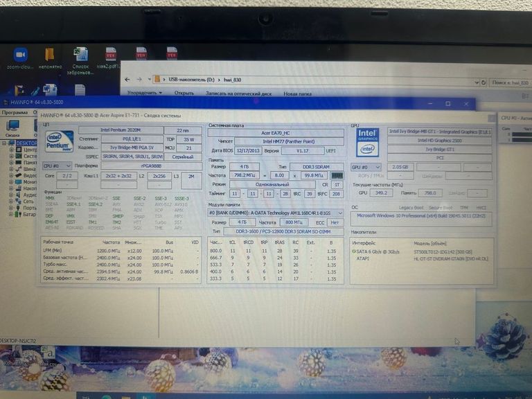Select the Word document icon on desktop

50,89
